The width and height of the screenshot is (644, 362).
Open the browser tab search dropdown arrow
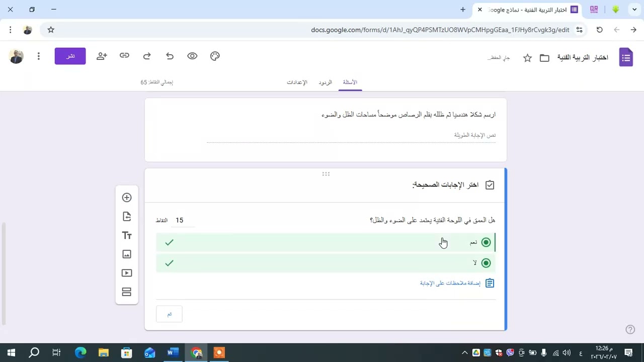point(634,10)
